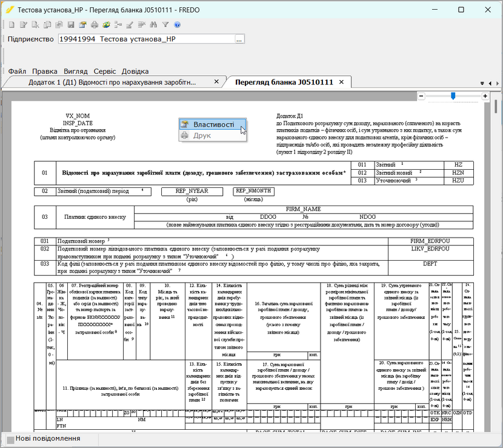Screen dimensions: 503x448
Task: Click the Підприємство input field
Action: pyautogui.click(x=147, y=39)
